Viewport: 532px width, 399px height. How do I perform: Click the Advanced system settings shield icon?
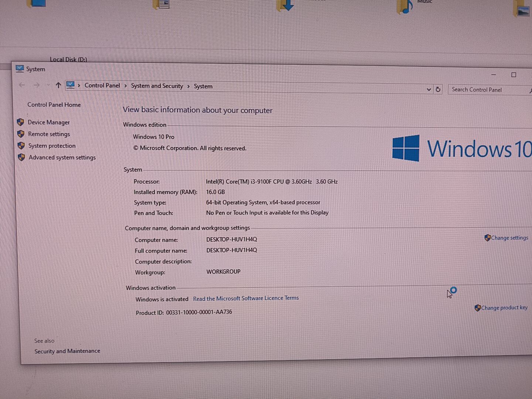coord(21,157)
